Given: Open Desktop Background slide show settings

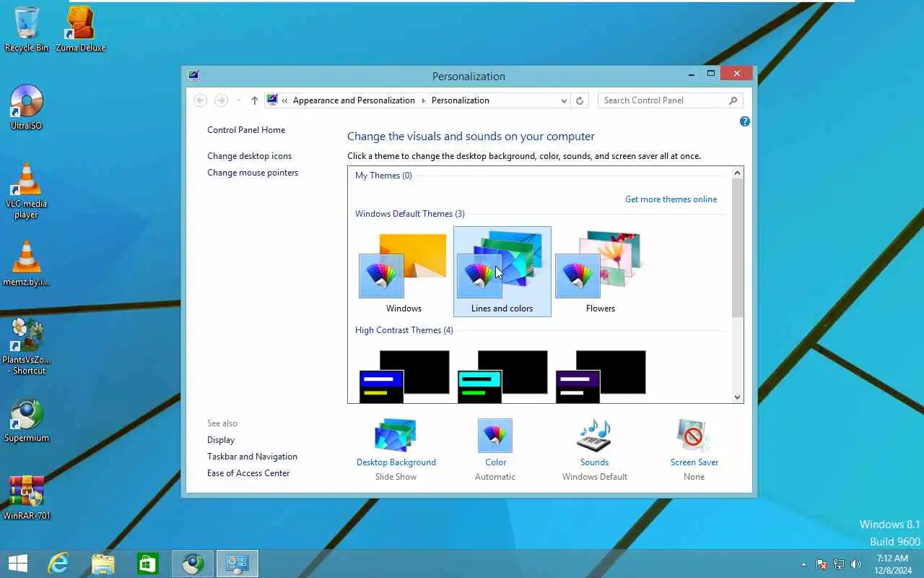Looking at the screenshot, I should click(x=396, y=449).
